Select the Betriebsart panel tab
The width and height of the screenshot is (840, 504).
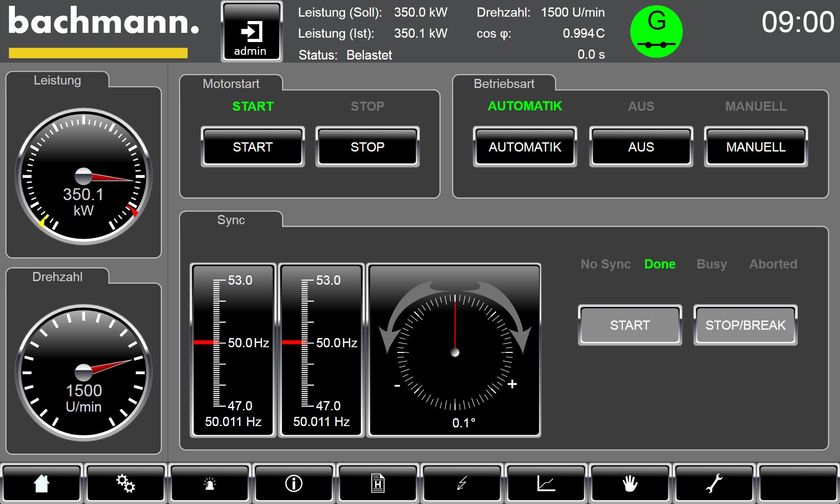click(x=504, y=84)
